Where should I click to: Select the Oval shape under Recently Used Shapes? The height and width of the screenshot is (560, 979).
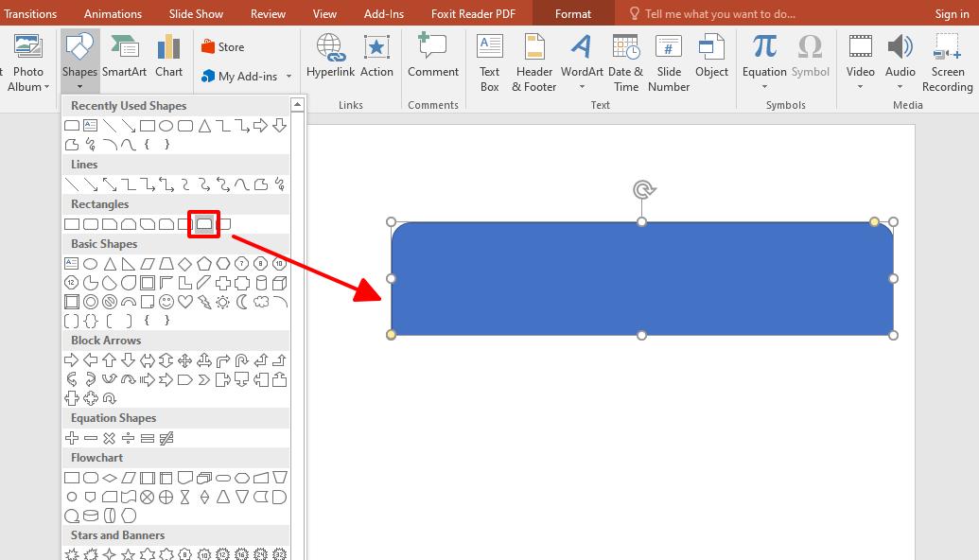(166, 124)
